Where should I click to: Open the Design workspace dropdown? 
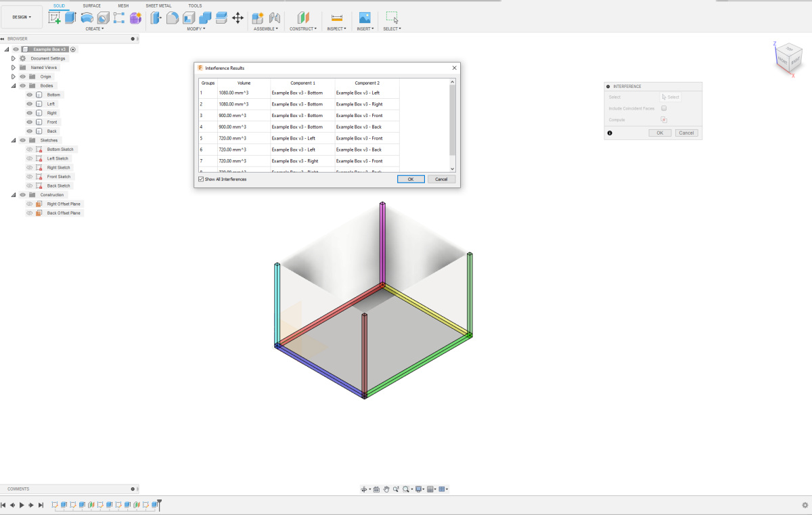[x=22, y=17]
